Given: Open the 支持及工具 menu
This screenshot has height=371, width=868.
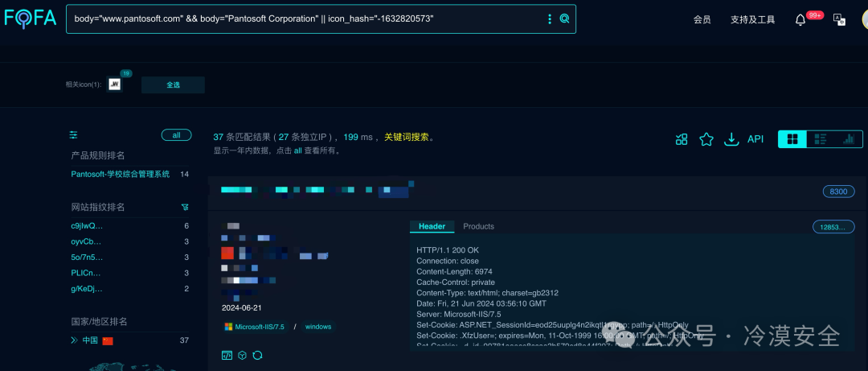Looking at the screenshot, I should click(x=752, y=19).
